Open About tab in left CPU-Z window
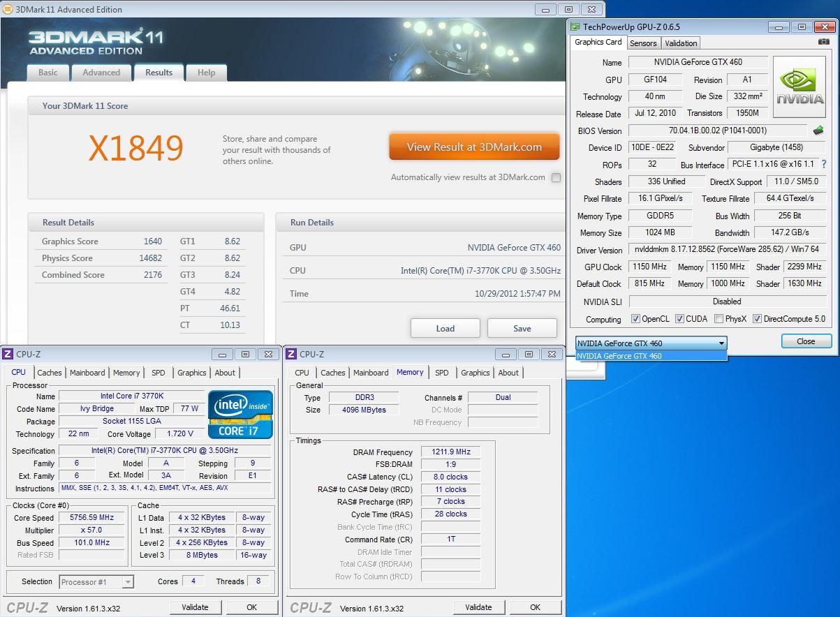This screenshot has width=840, height=617. point(225,373)
